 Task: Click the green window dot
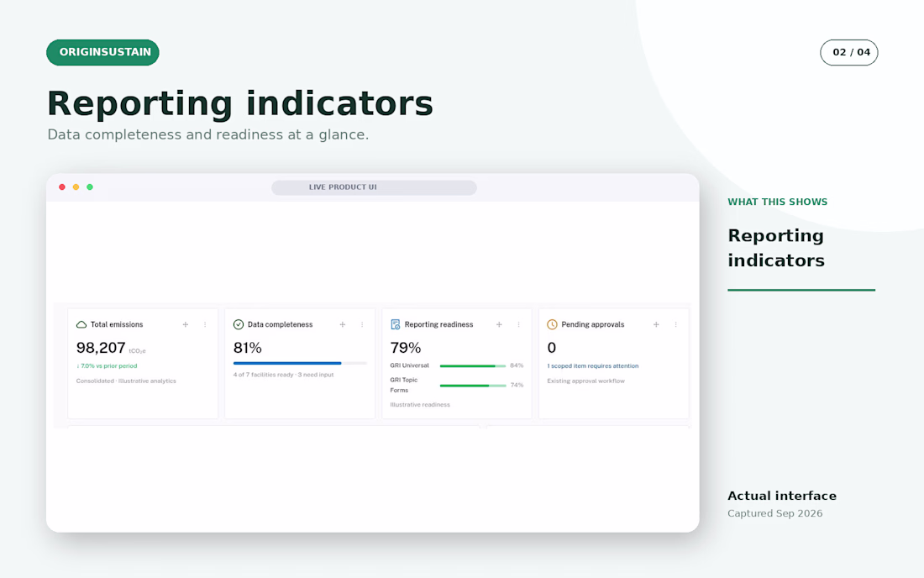point(90,187)
